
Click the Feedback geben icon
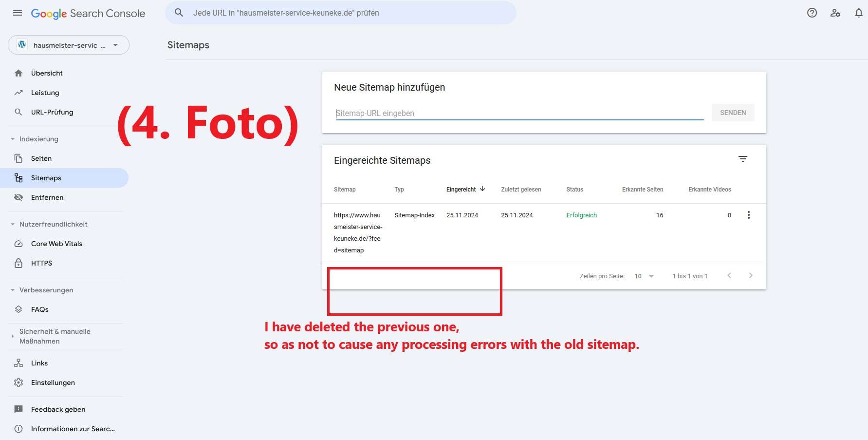[18, 409]
